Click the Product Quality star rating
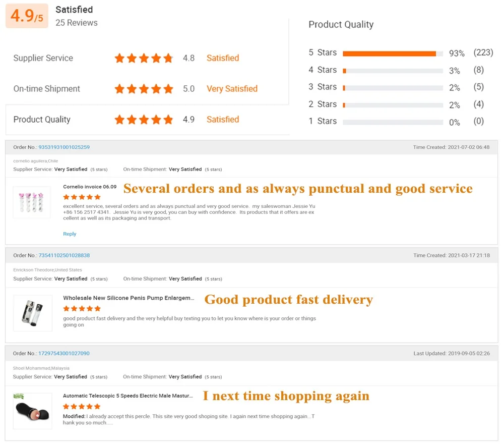The image size is (504, 447). tap(144, 120)
